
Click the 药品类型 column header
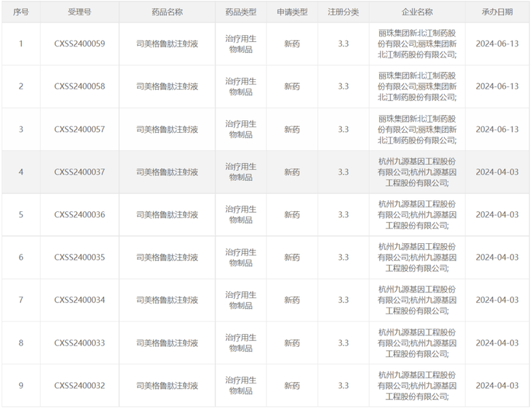[x=239, y=12]
